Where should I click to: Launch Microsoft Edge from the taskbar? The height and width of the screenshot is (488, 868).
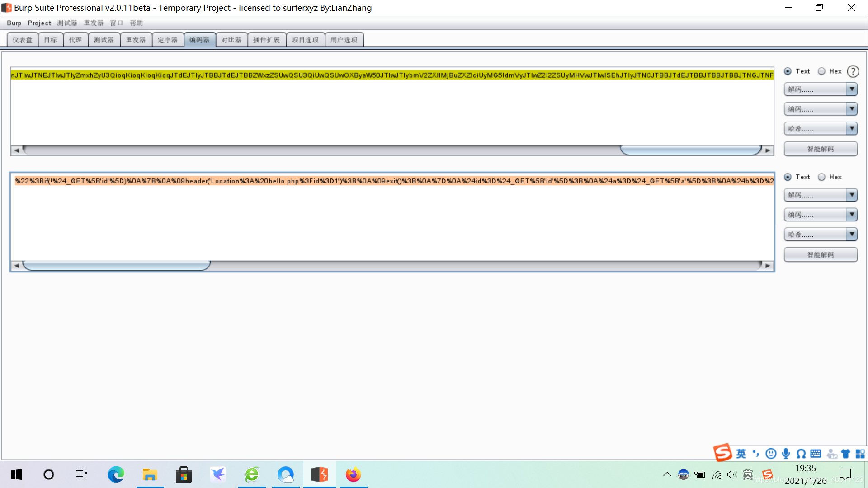(116, 474)
